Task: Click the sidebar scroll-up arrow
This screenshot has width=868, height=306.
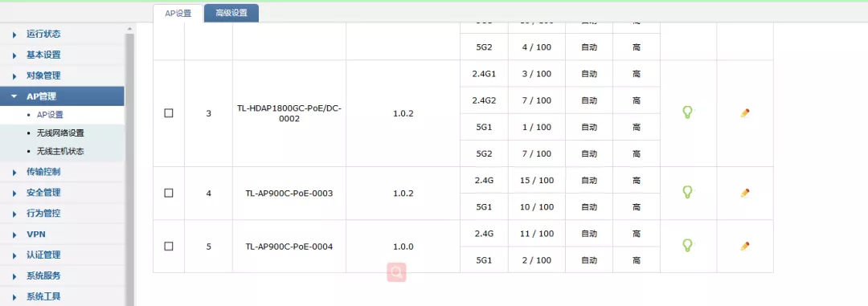Action: [x=129, y=28]
